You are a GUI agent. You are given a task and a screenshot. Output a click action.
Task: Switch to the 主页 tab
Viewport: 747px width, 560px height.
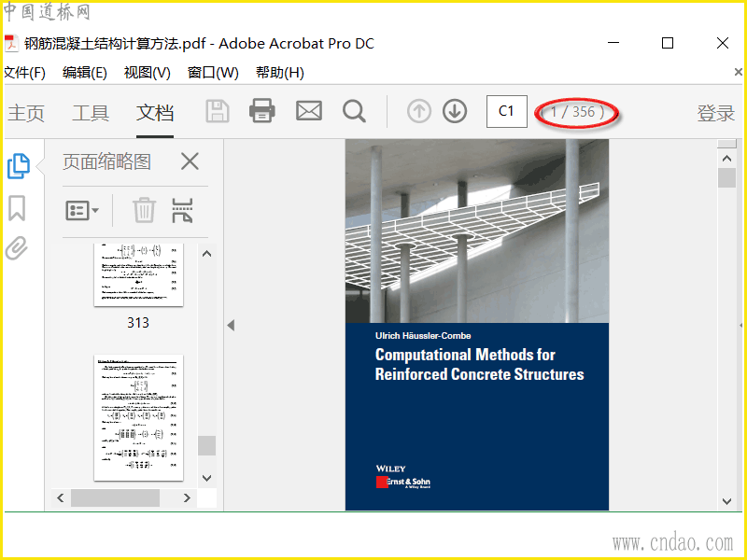coord(26,113)
